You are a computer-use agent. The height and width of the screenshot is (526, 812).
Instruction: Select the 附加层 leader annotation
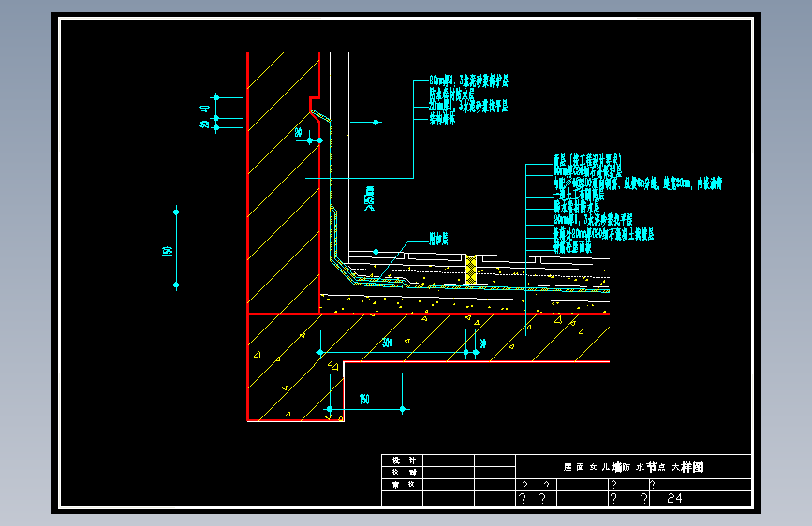[438, 240]
